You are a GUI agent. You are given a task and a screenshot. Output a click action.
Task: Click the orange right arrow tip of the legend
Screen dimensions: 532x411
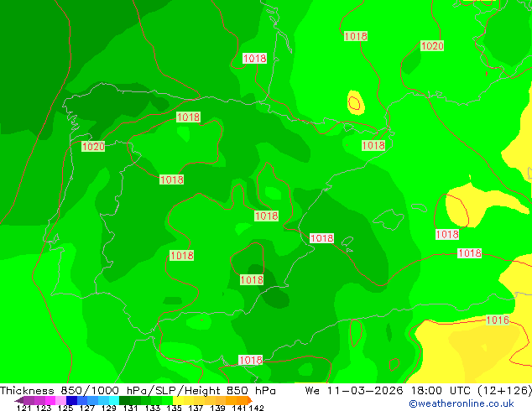(249, 400)
